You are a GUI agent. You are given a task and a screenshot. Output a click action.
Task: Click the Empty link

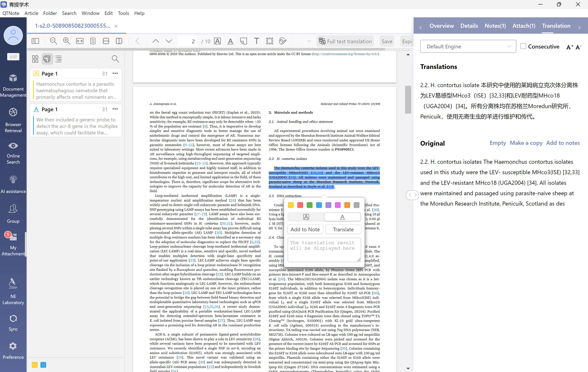pos(498,143)
